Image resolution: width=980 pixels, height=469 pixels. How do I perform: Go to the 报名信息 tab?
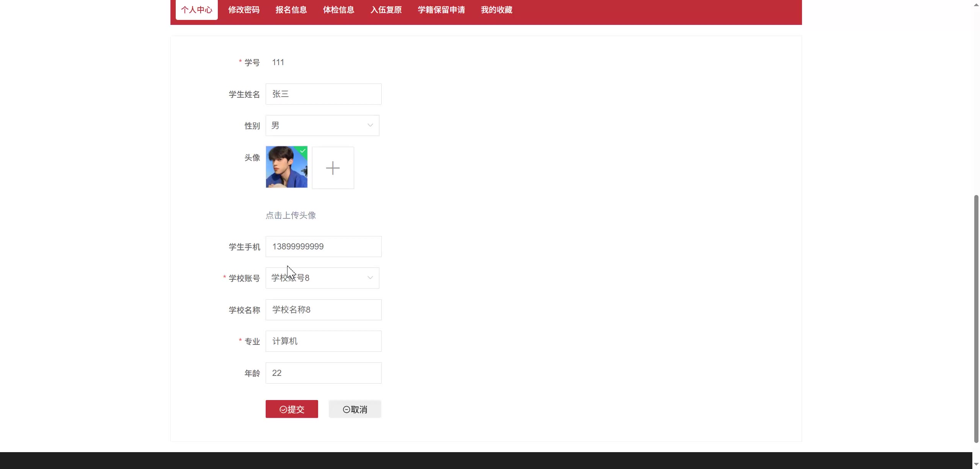[x=291, y=10]
